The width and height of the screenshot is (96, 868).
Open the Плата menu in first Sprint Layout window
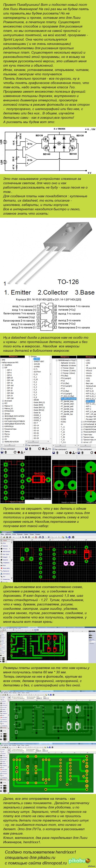(x=14, y=534)
